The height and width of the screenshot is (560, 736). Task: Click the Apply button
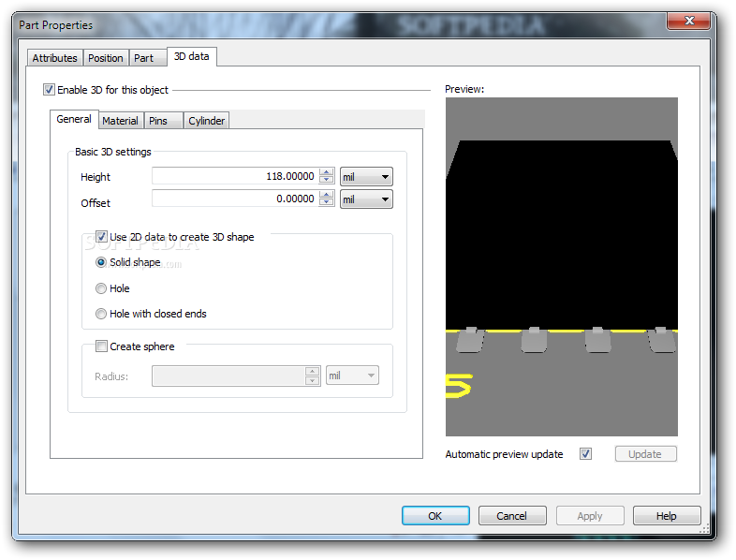(590, 516)
